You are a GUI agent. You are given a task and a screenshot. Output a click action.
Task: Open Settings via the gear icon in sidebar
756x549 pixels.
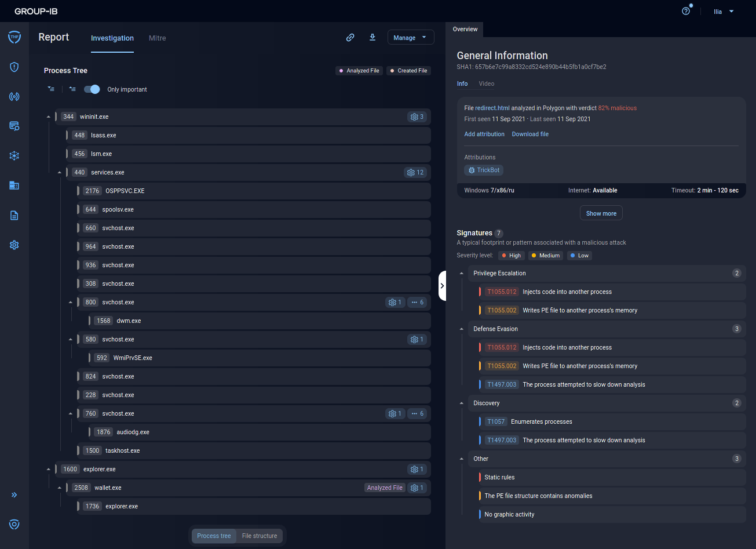[x=14, y=245]
